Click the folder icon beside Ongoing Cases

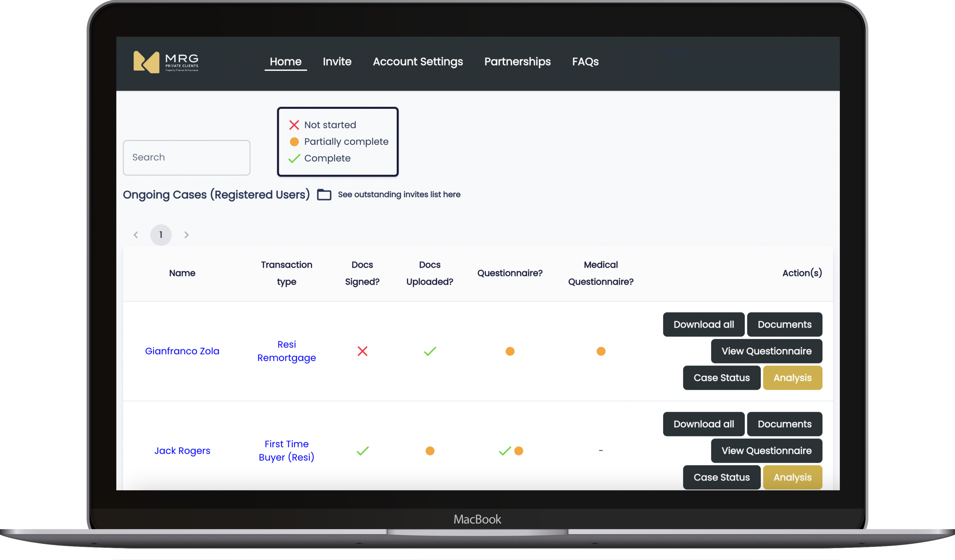click(324, 195)
